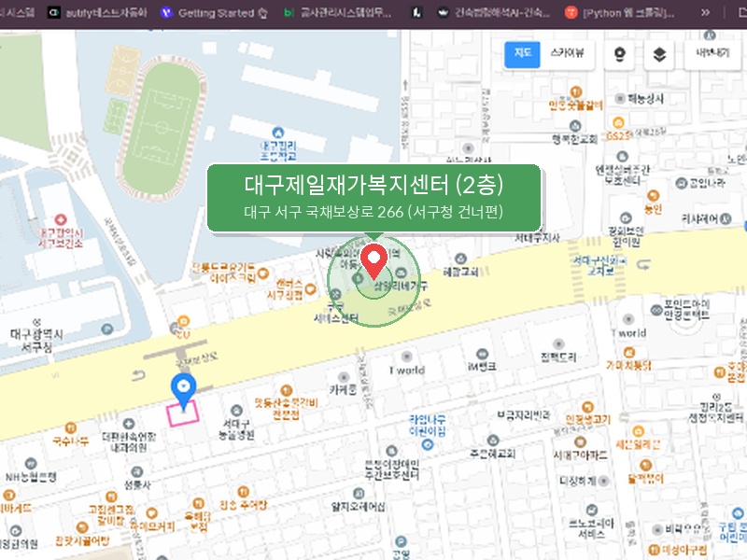
Task: Click the 대구광역시 서구청 label
Action: [x=36, y=340]
